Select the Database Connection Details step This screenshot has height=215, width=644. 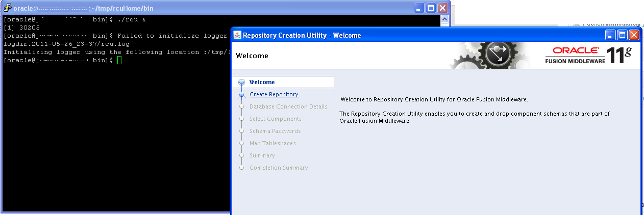click(x=288, y=106)
